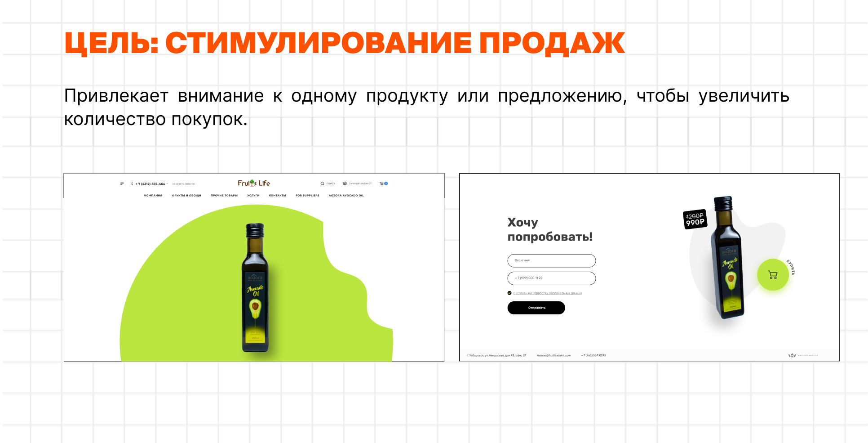Open the Компания menu item
This screenshot has height=443, width=868.
click(x=153, y=196)
